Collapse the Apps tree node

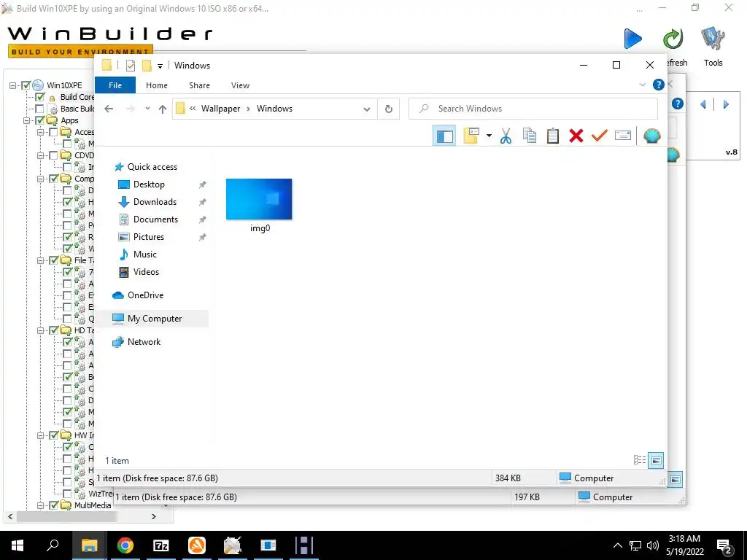[x=27, y=120]
